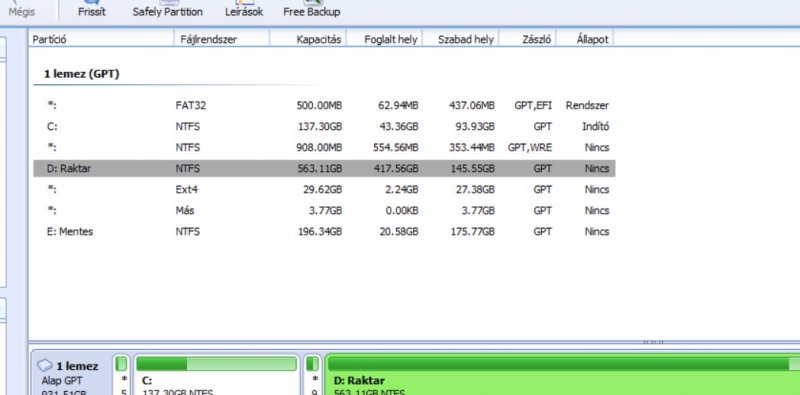Select the D: Raktar block in disk map

[562, 375]
